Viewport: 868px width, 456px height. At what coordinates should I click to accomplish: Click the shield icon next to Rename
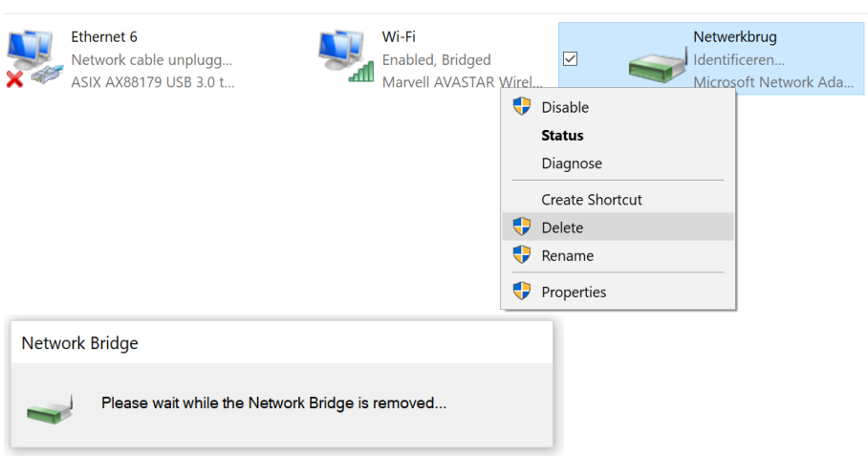point(521,255)
